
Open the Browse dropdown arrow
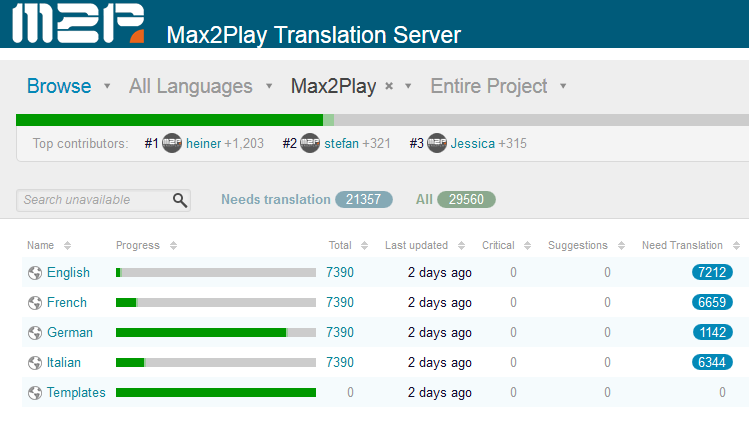tap(107, 86)
